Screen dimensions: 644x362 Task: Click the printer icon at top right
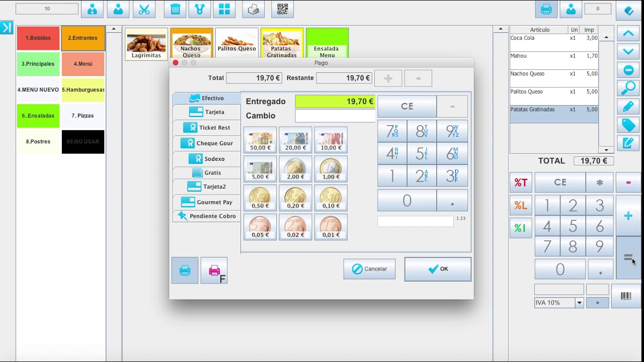tap(546, 9)
